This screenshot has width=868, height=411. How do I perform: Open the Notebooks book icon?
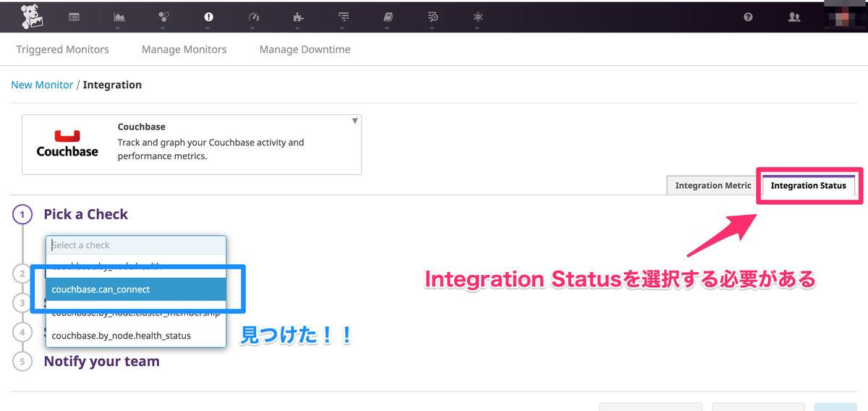(388, 17)
